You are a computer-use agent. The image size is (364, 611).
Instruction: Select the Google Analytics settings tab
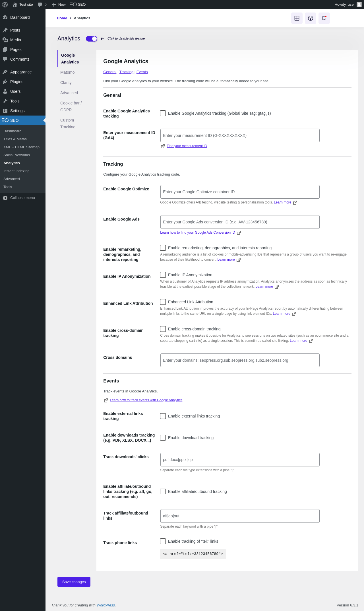(x=74, y=59)
